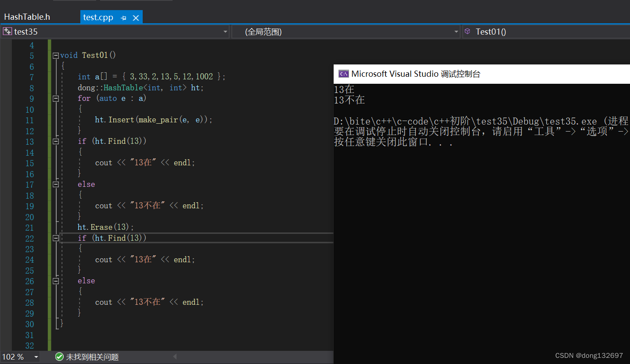Collapse the if block at line 13

point(56,142)
